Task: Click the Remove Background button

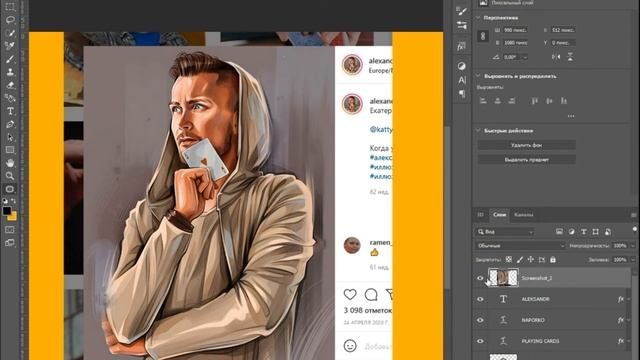Action: click(527, 145)
